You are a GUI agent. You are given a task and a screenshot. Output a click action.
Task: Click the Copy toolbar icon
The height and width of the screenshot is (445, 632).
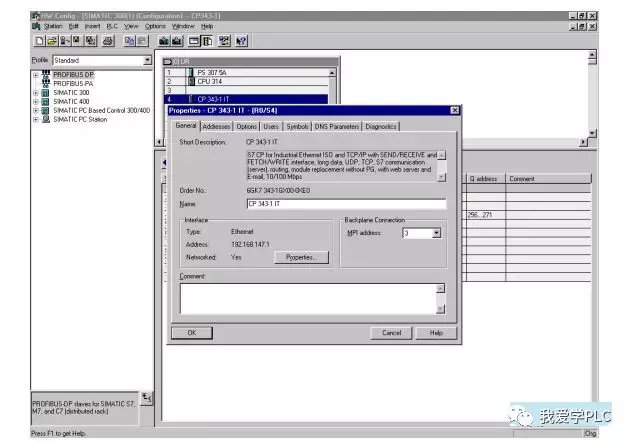[x=130, y=41]
